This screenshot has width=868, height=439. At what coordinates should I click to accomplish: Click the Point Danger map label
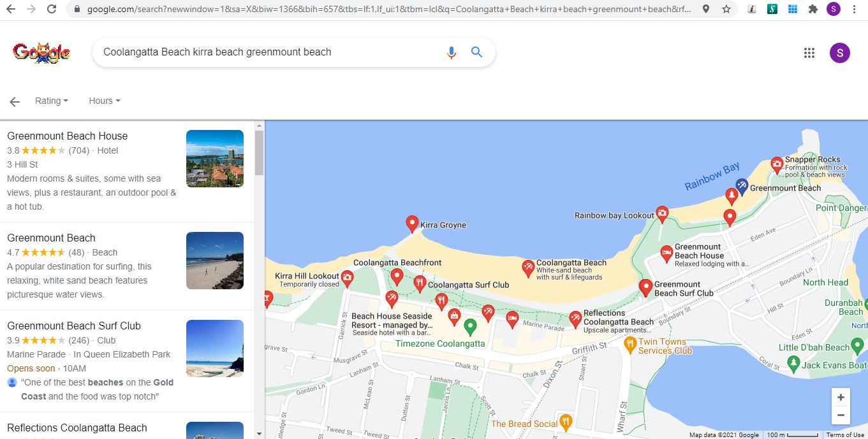pyautogui.click(x=841, y=208)
